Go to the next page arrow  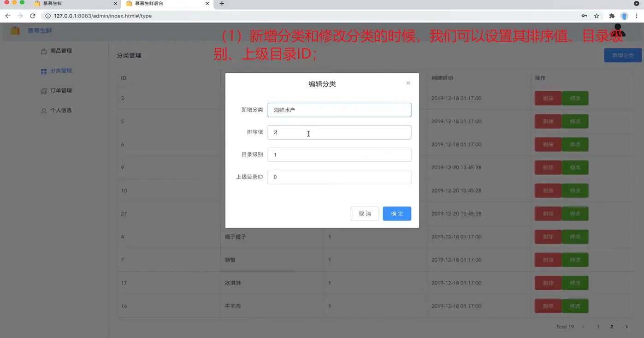pyautogui.click(x=626, y=327)
